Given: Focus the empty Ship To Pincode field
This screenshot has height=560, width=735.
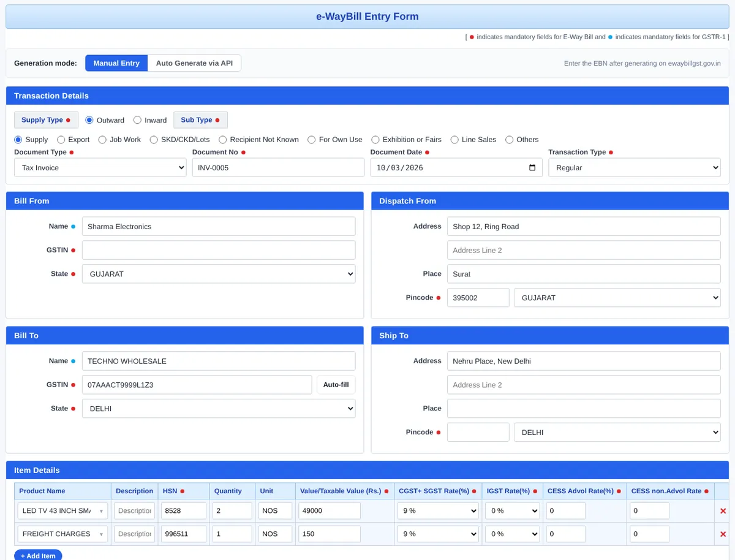Looking at the screenshot, I should (x=478, y=433).
